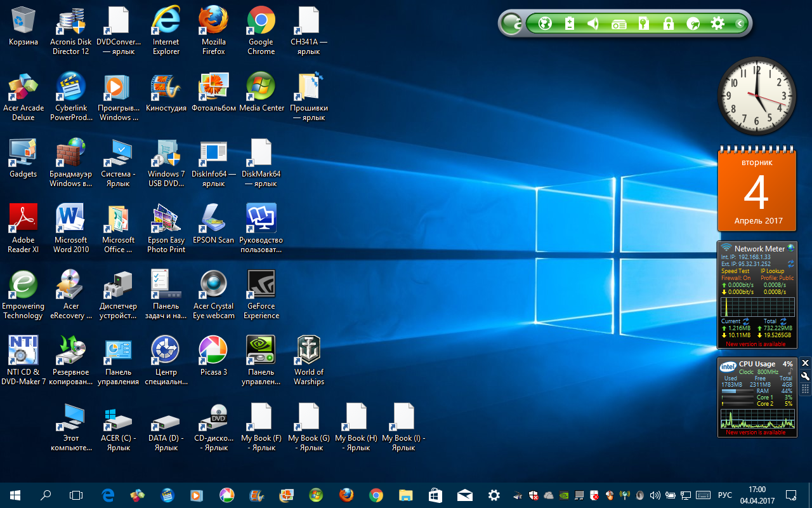This screenshot has height=508, width=812.
Task: Select the EPSON Scan desktop icon
Action: [214, 225]
